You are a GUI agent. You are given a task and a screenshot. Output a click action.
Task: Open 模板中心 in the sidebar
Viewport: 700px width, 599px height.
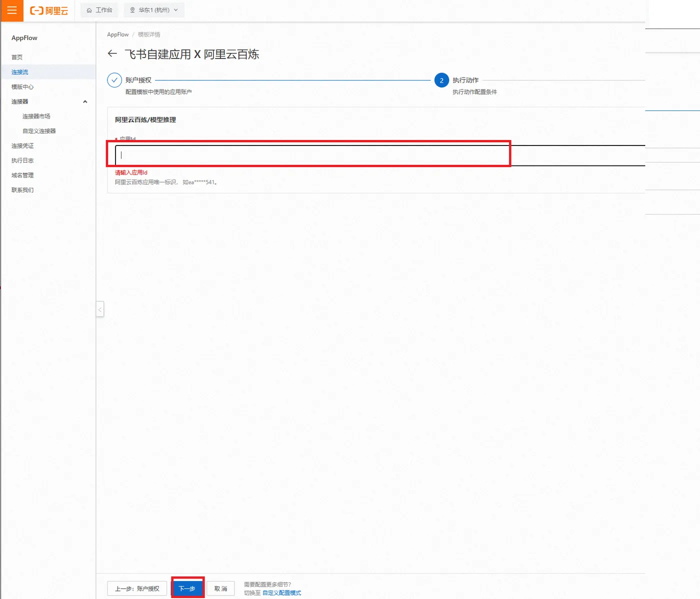click(x=22, y=86)
